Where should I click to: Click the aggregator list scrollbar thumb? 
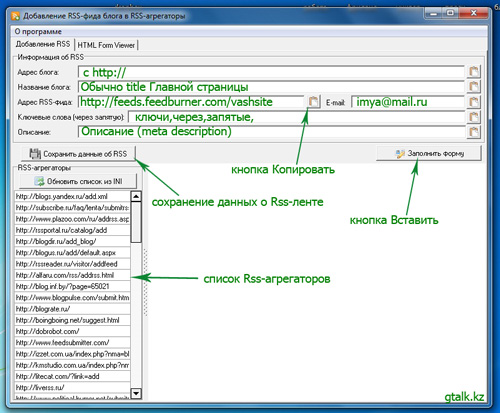point(136,222)
